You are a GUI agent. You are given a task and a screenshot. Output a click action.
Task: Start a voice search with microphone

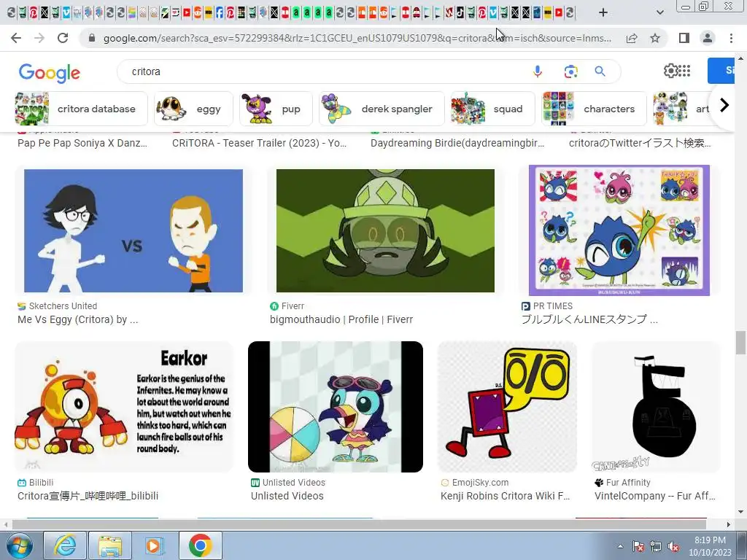[x=538, y=71]
